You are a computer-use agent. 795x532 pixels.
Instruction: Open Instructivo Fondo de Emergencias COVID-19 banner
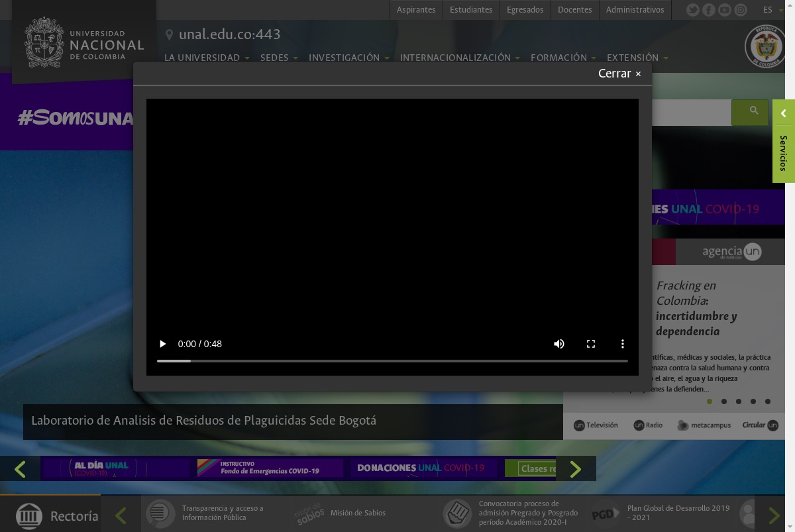pyautogui.click(x=270, y=468)
